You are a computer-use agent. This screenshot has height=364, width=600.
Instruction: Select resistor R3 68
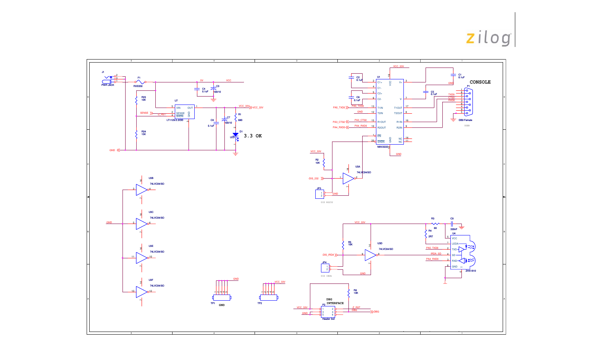435,224
